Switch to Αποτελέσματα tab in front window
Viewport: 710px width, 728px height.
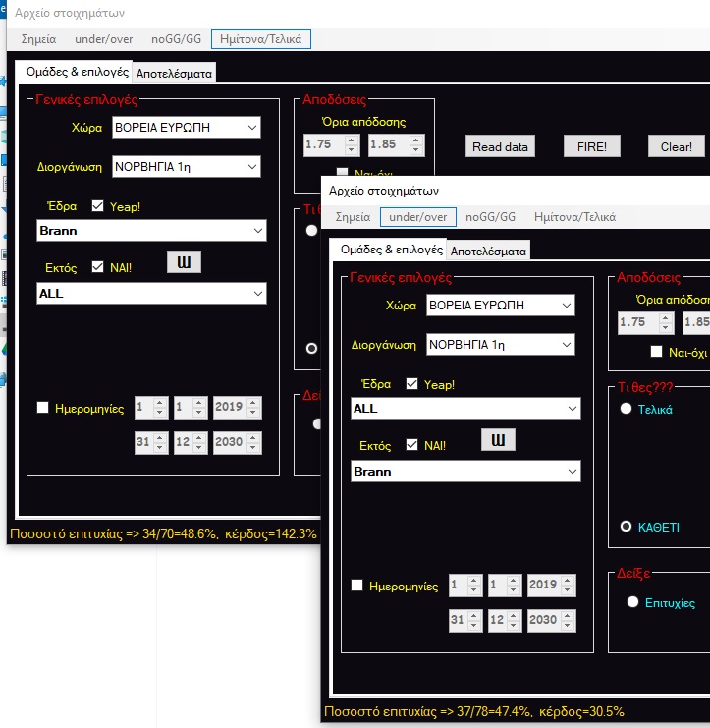(488, 251)
